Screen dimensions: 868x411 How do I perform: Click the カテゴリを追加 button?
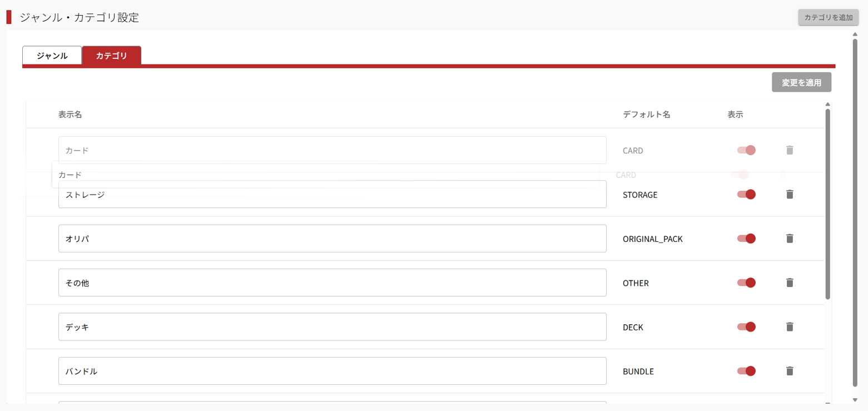pyautogui.click(x=829, y=17)
